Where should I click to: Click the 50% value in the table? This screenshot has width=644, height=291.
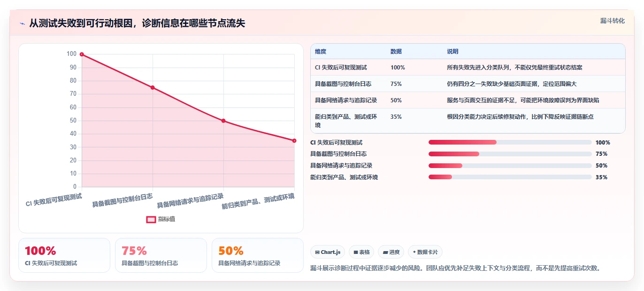396,100
